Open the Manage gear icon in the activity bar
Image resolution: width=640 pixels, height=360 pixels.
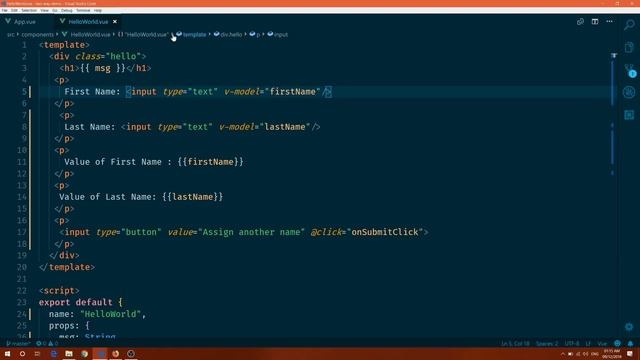(x=629, y=327)
